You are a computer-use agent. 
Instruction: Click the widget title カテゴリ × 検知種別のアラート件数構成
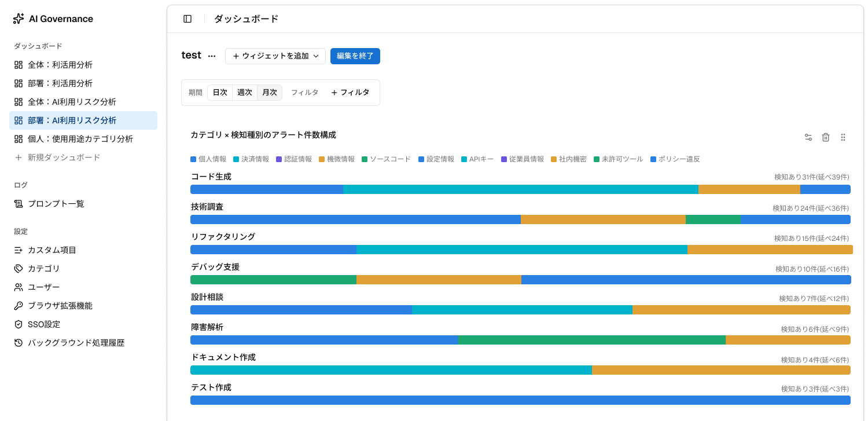point(263,135)
